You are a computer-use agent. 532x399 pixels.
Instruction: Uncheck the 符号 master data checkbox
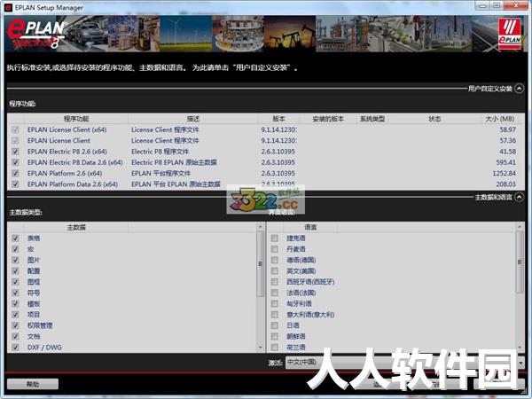[x=15, y=293]
